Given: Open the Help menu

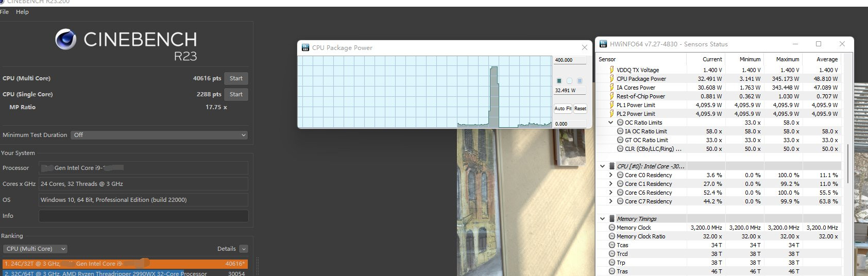Looking at the screenshot, I should (22, 12).
